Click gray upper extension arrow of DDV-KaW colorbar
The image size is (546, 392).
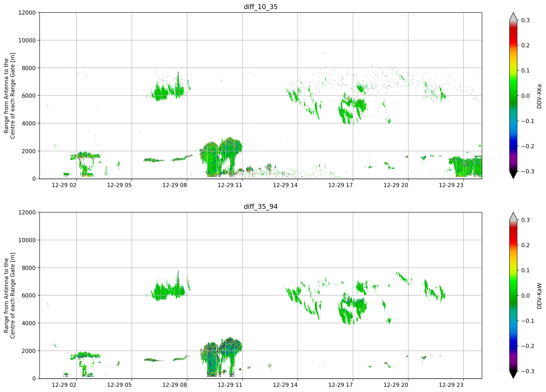click(513, 216)
